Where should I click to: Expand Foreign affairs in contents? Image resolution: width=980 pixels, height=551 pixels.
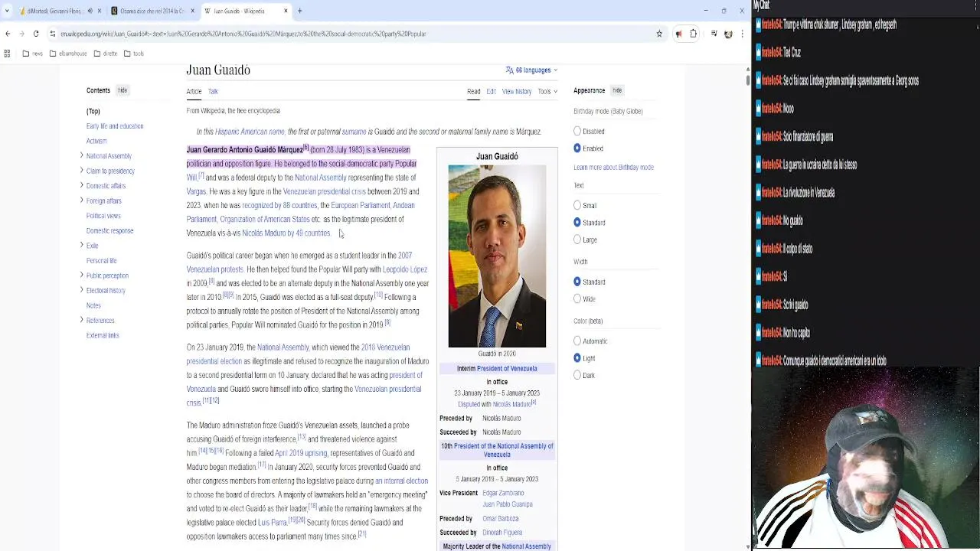pos(81,201)
